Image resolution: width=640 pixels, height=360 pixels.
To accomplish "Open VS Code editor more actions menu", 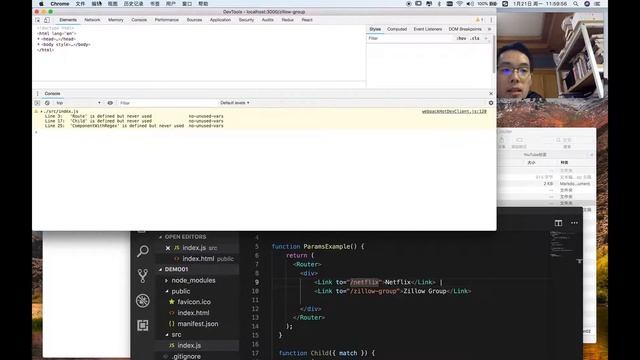I will 574,223.
